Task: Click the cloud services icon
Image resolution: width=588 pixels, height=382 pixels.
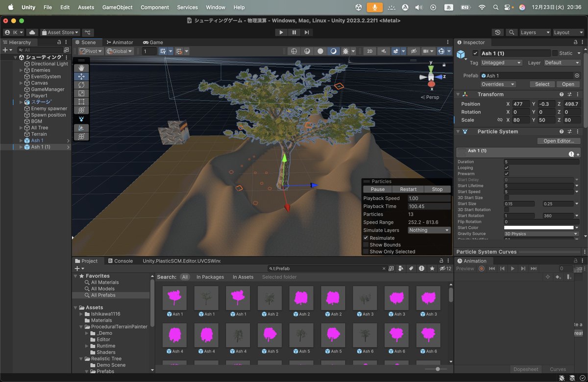Action: tap(32, 32)
